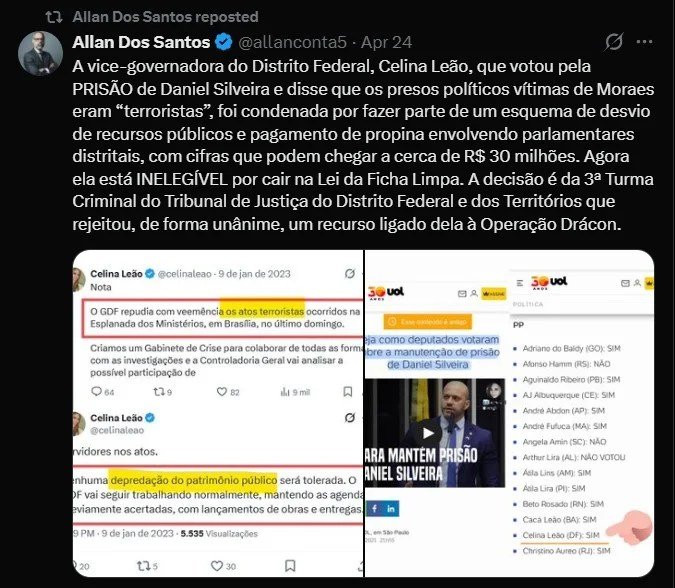Open the three-dot more options menu
The height and width of the screenshot is (588, 675).
tap(644, 42)
